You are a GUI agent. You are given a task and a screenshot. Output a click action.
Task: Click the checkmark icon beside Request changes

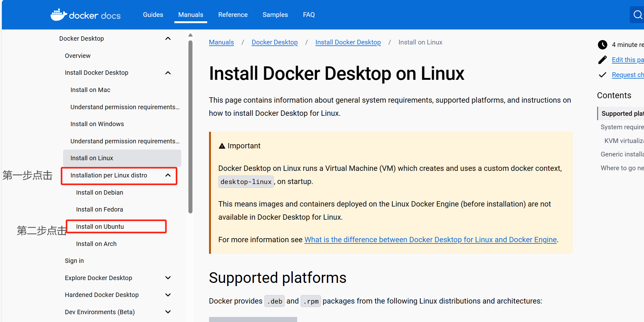coord(602,75)
